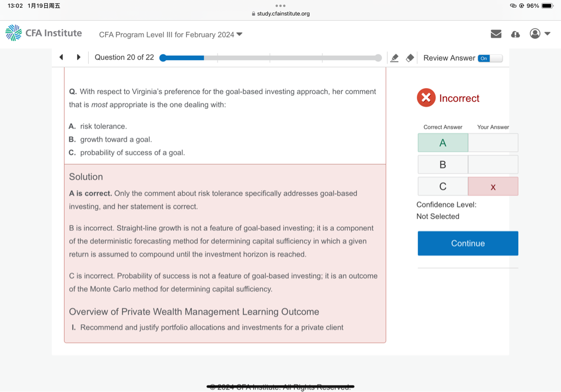Click the CFA Institute logo
The height and width of the screenshot is (392, 561).
coord(44,33)
